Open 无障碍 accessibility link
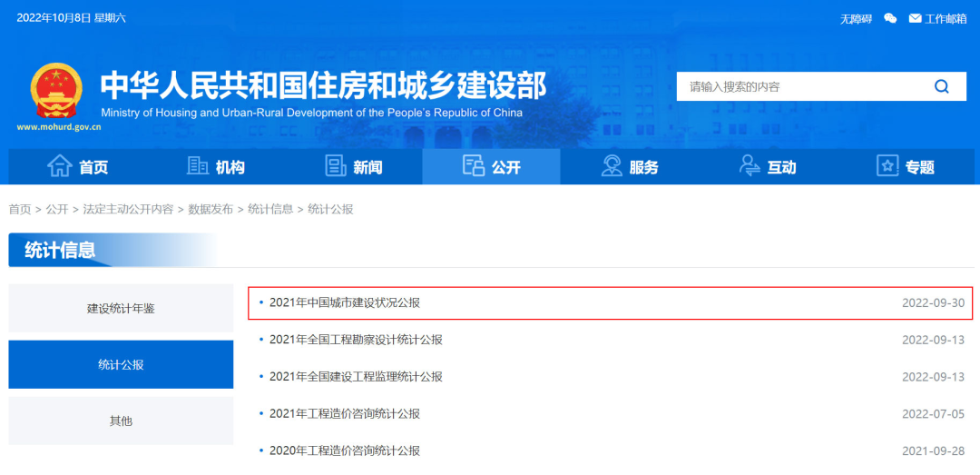Image resolution: width=980 pixels, height=475 pixels. [856, 18]
